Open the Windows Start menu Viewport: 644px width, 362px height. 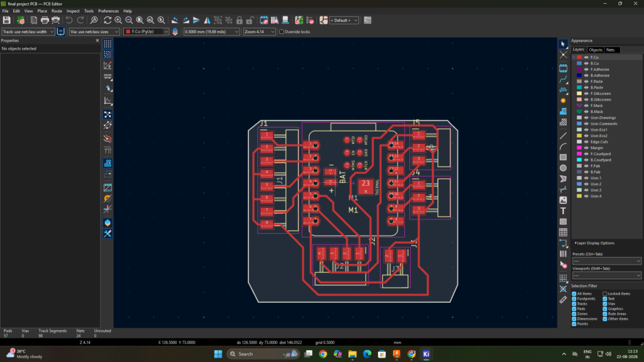218,354
